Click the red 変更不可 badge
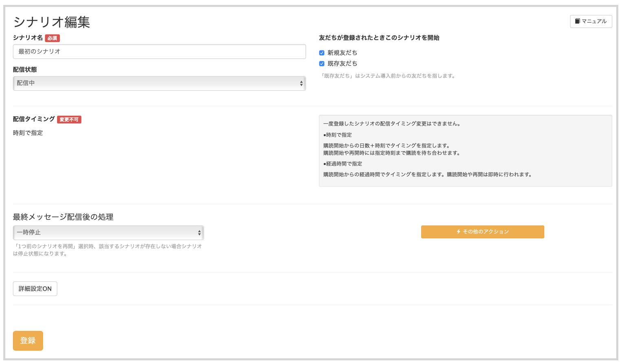Screen dimensions: 624x364 (69, 120)
